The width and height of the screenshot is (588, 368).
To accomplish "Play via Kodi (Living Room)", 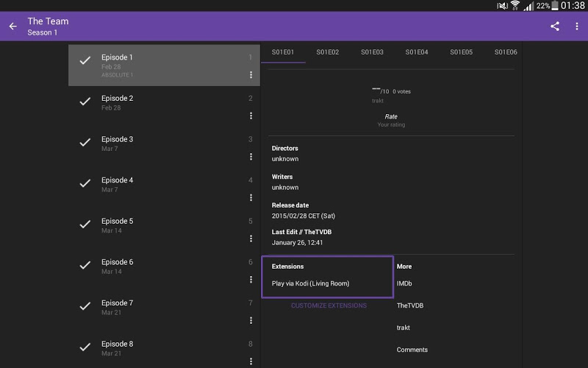I will tap(311, 283).
